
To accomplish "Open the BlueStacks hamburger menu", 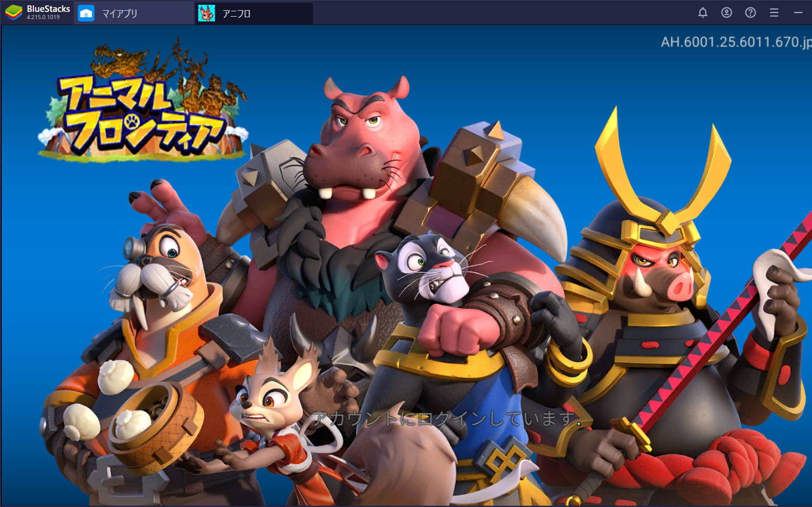I will tap(774, 13).
